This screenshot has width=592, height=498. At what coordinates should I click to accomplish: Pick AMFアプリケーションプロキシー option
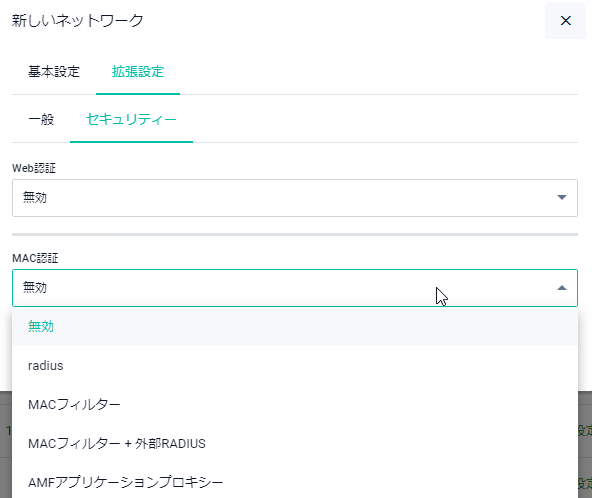[295, 482]
